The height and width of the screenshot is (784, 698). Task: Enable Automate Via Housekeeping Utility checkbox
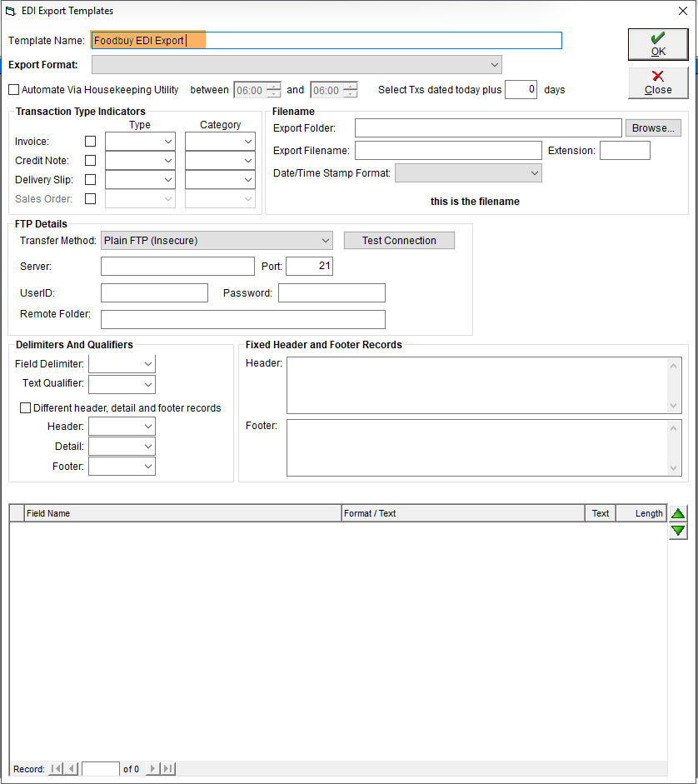point(14,89)
